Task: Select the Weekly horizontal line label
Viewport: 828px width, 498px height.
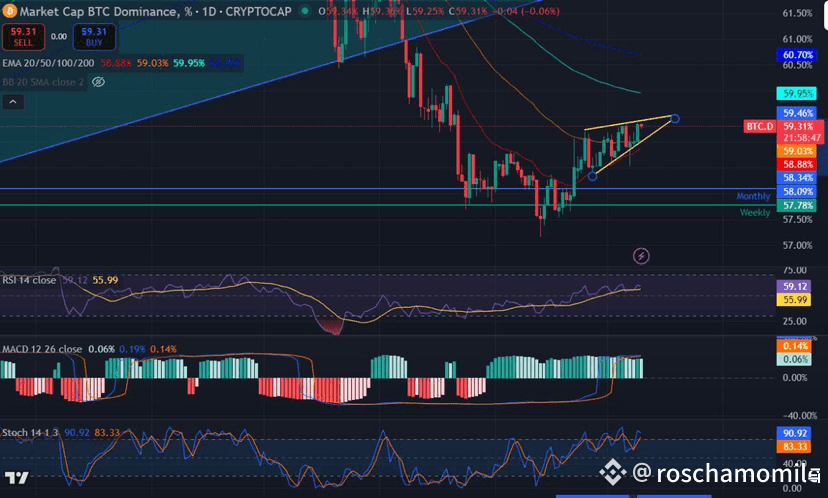Action: click(x=755, y=212)
